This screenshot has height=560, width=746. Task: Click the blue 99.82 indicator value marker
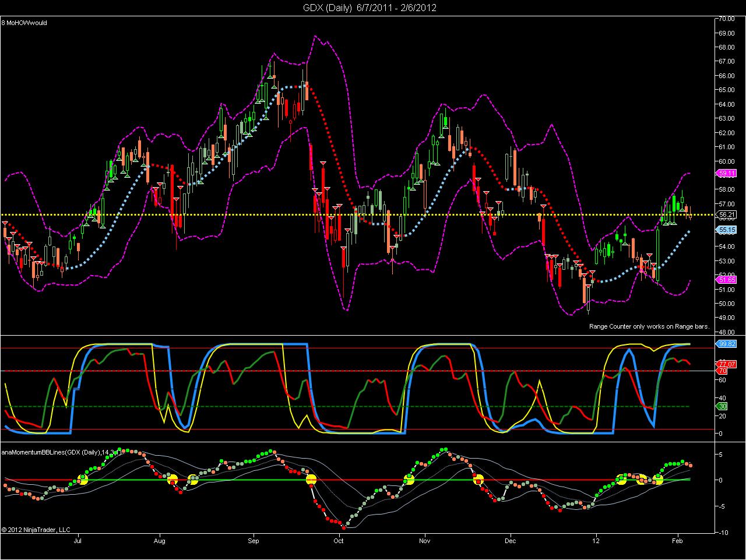tap(727, 344)
